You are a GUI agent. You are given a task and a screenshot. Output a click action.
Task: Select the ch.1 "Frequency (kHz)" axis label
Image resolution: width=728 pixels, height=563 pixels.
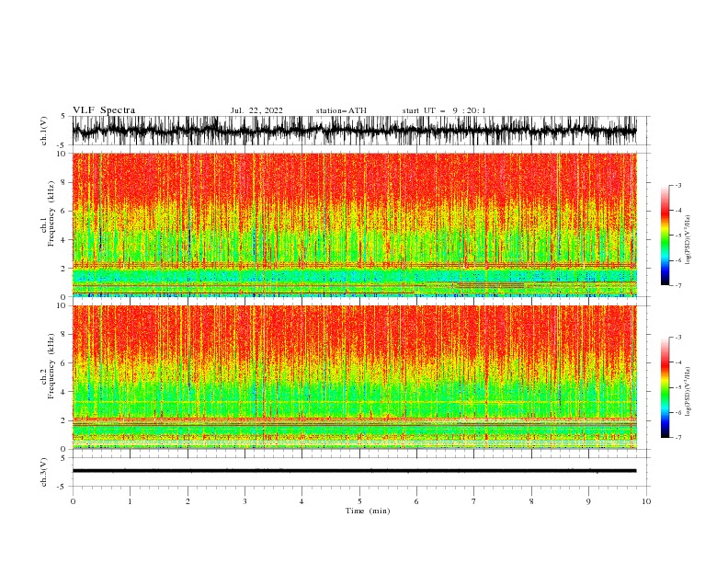(x=51, y=213)
